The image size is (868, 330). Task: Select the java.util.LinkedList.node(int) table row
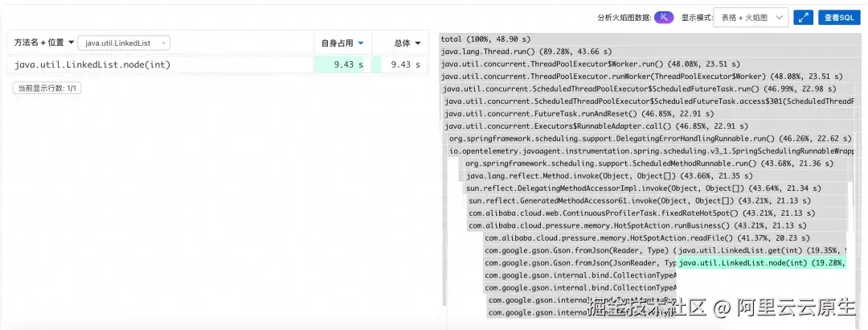[x=218, y=65]
